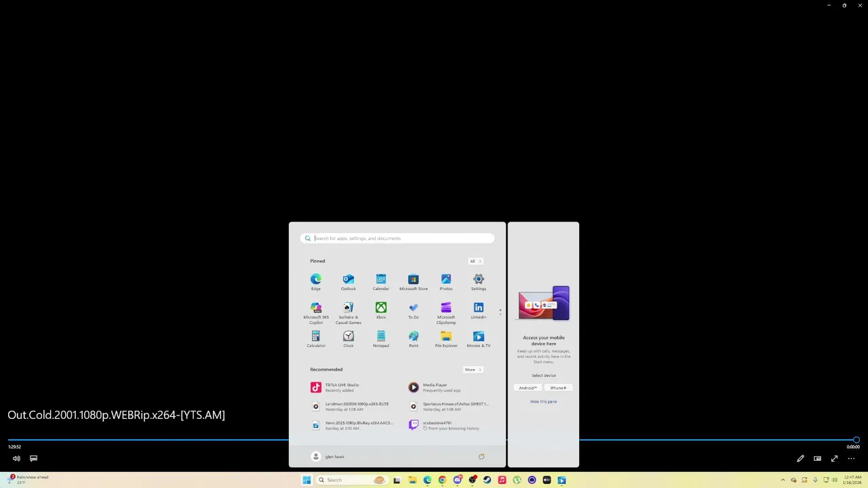Select Android device option
The height and width of the screenshot is (488, 868).
(528, 388)
